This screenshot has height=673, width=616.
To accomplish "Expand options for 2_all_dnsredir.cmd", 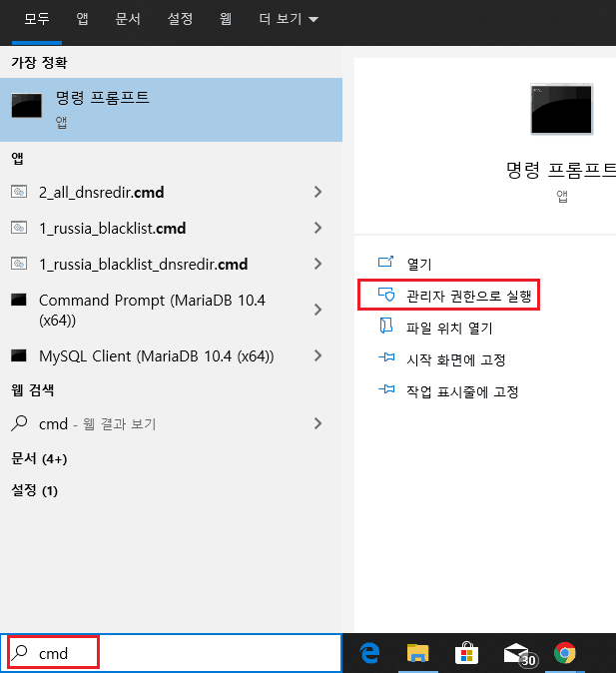I will click(x=317, y=192).
